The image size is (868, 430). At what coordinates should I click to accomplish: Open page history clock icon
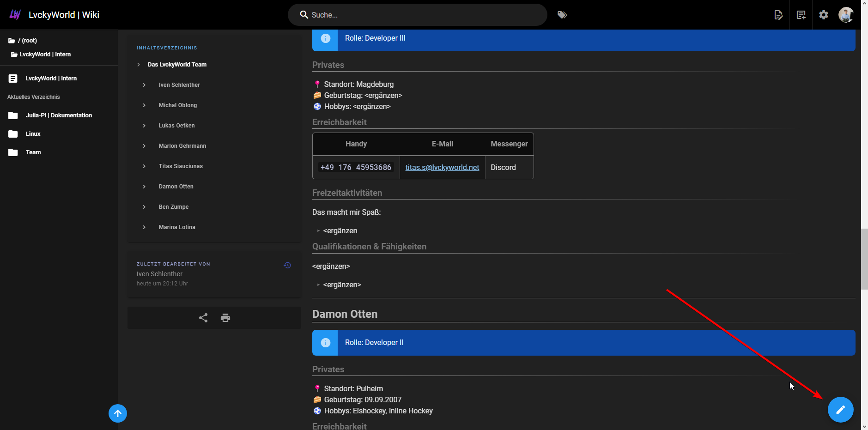(x=287, y=265)
